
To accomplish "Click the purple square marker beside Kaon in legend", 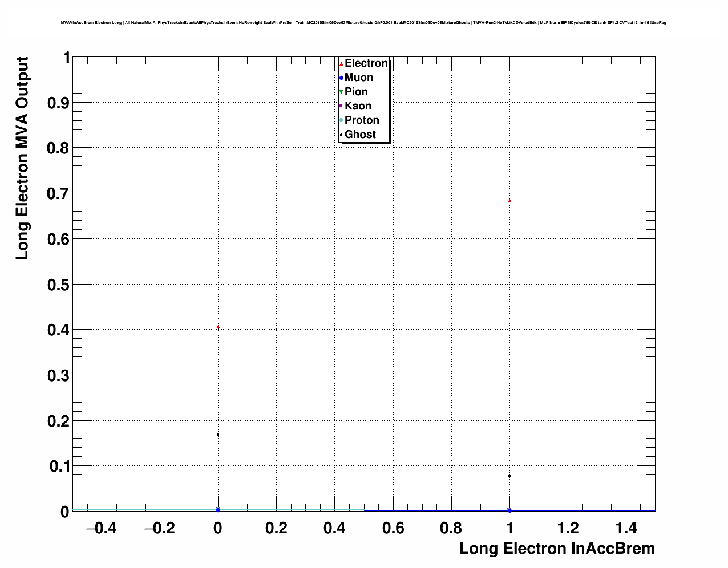I will click(x=341, y=106).
